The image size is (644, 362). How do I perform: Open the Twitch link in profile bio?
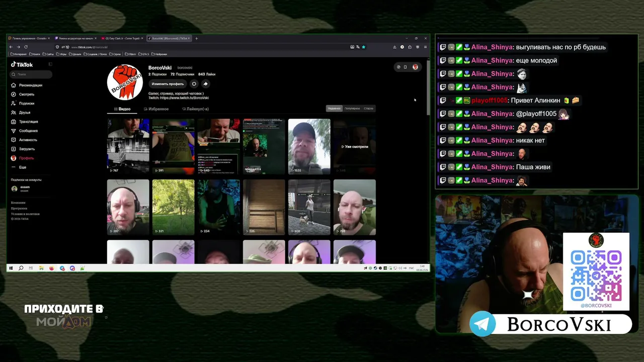[185, 98]
